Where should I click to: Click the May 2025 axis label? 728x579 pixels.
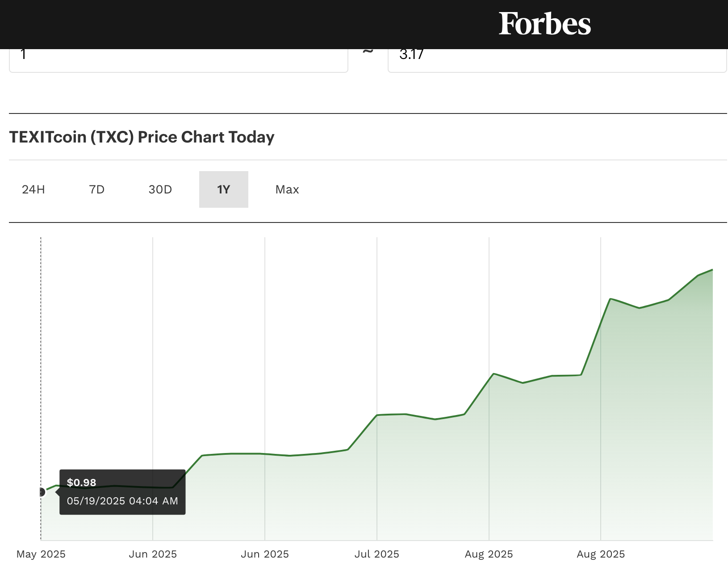(41, 554)
